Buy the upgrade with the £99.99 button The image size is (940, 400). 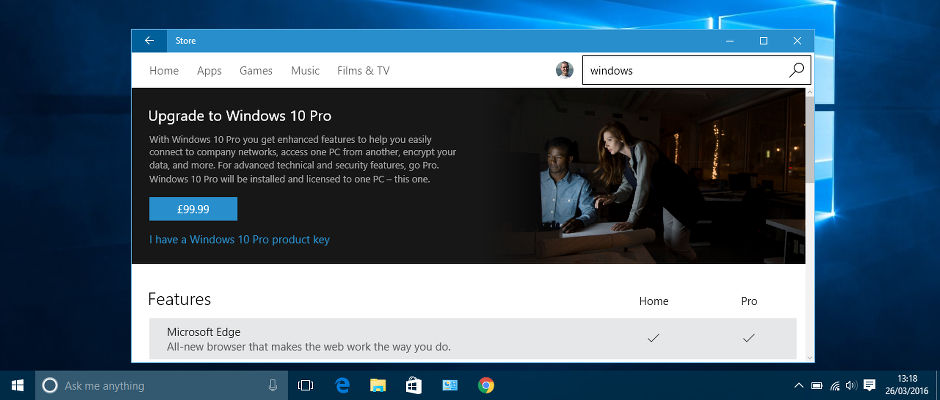click(x=193, y=209)
